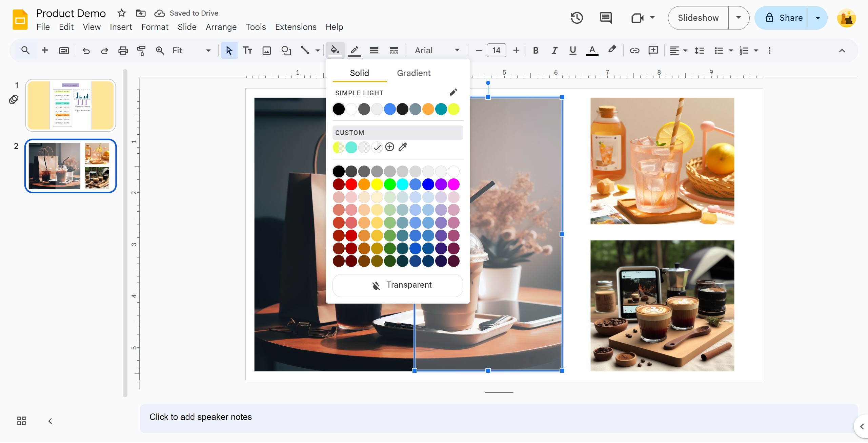Open the Insert menu
Viewport: 868px width, 443px height.
coord(121,27)
